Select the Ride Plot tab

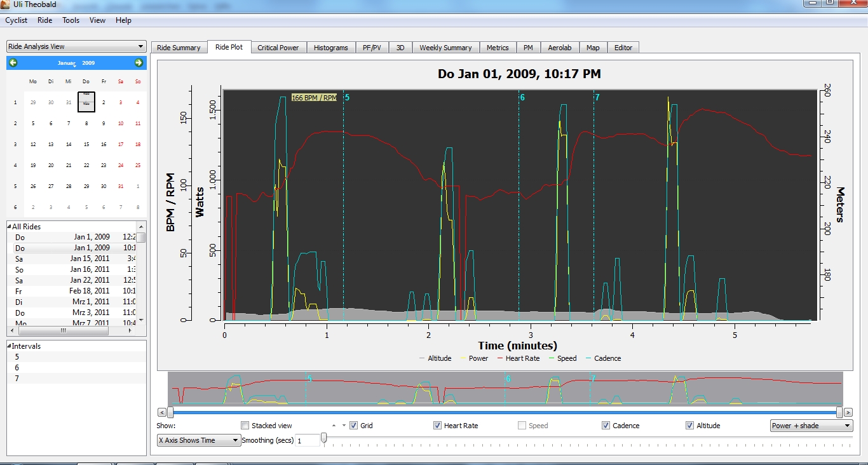[x=229, y=47]
